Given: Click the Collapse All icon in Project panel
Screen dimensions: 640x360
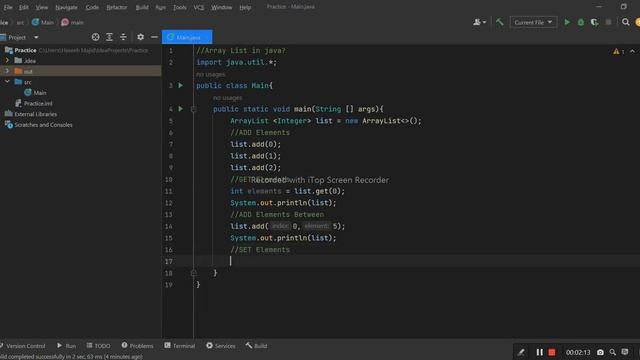Looking at the screenshot, I should 123,37.
